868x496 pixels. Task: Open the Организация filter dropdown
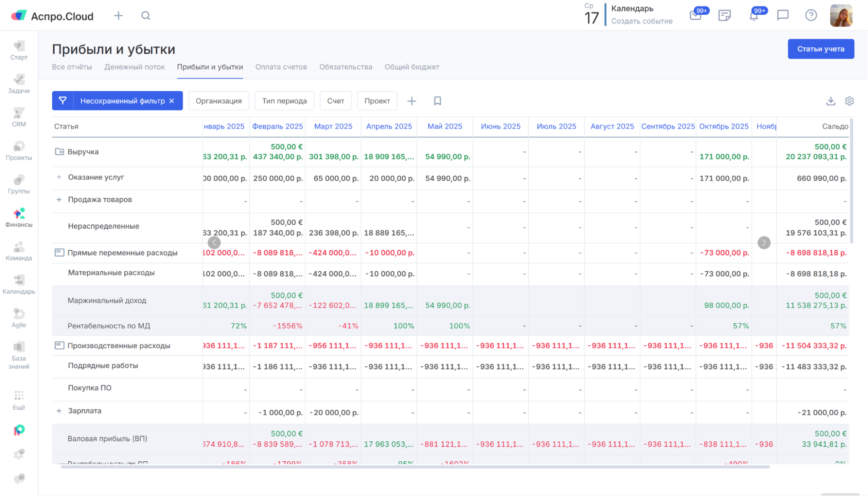point(218,101)
